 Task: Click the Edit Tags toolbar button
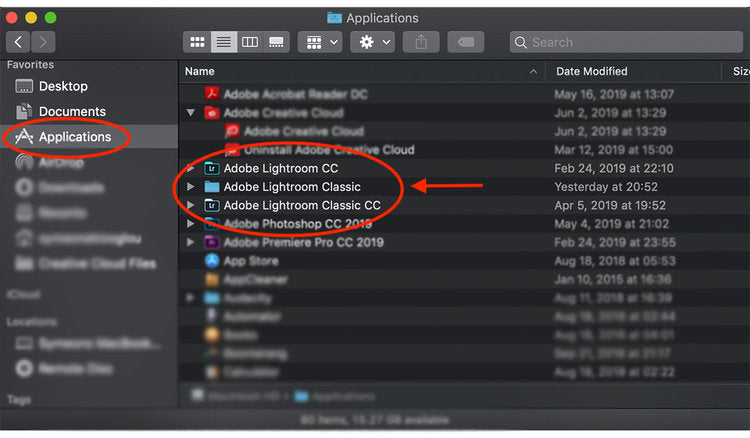tap(466, 42)
